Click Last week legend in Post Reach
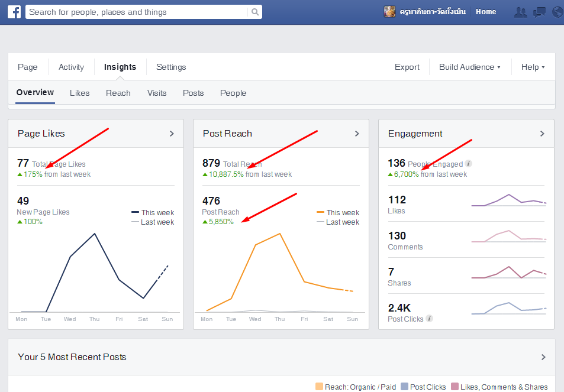 (338, 222)
